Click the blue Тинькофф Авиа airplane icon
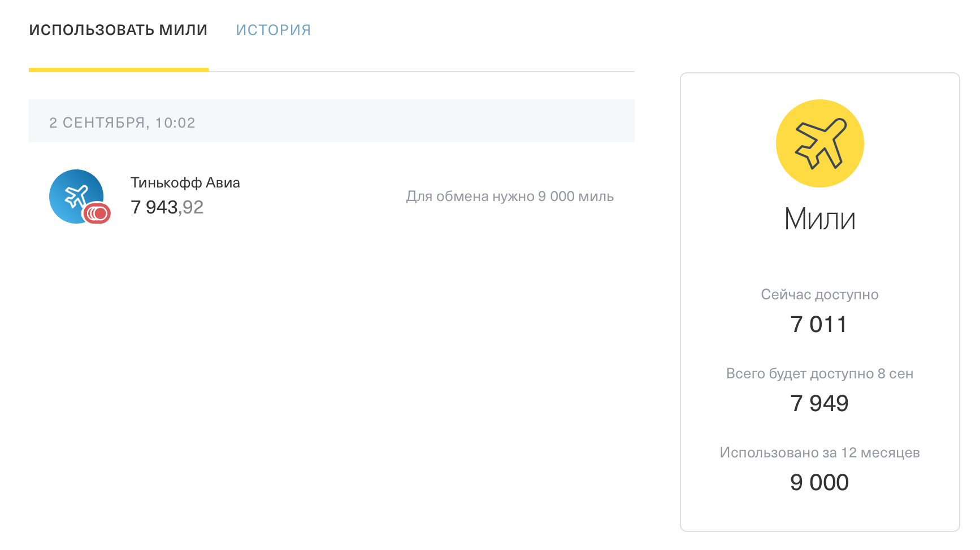980x550 pixels. (76, 197)
